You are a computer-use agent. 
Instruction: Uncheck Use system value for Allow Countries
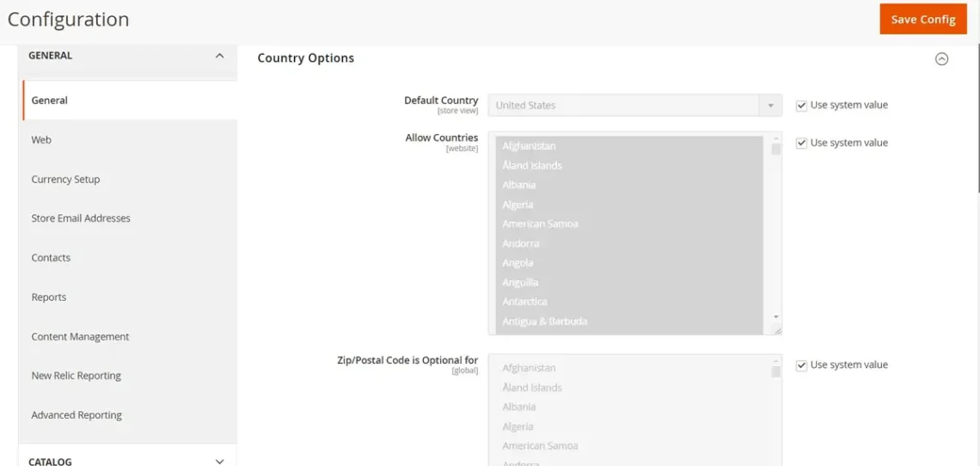tap(801, 144)
